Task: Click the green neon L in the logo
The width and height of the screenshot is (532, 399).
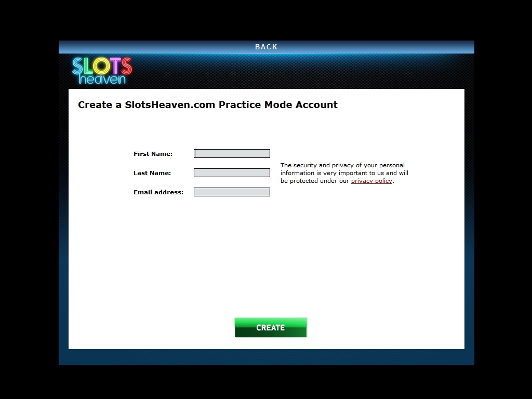Action: [x=88, y=66]
